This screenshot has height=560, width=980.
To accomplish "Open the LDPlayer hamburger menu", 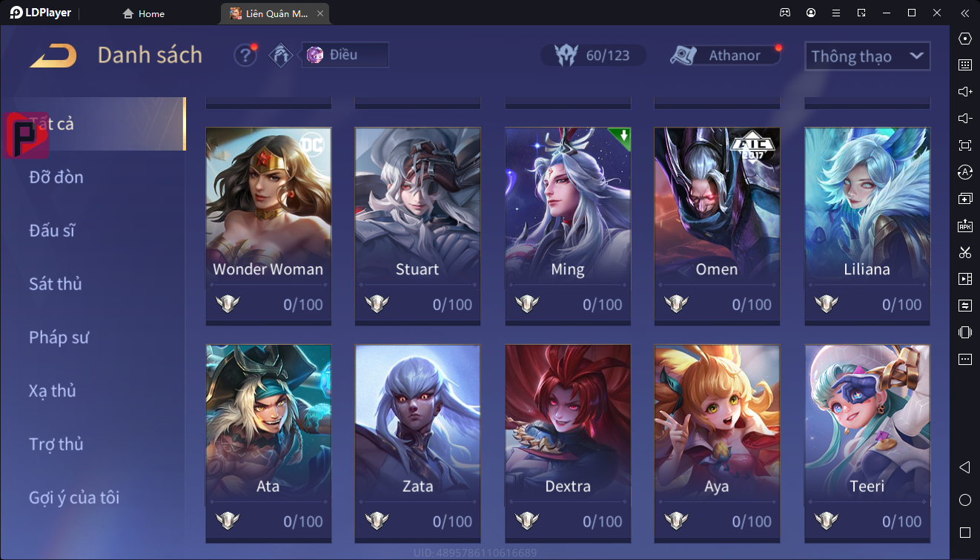I will point(836,13).
